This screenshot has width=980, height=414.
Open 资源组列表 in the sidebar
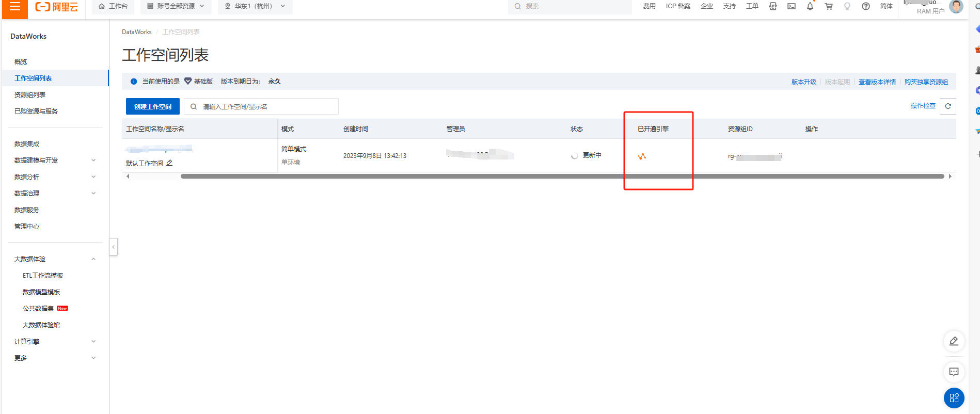[x=30, y=95]
